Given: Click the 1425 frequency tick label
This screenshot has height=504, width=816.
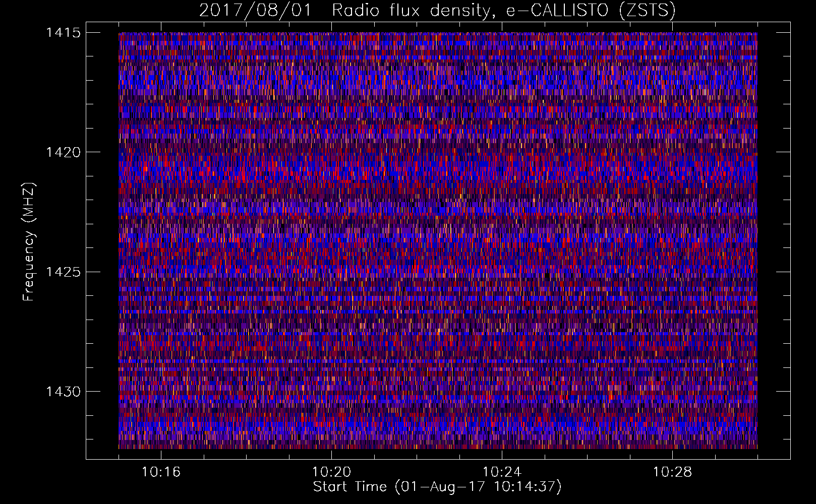Looking at the screenshot, I should click(x=64, y=272).
